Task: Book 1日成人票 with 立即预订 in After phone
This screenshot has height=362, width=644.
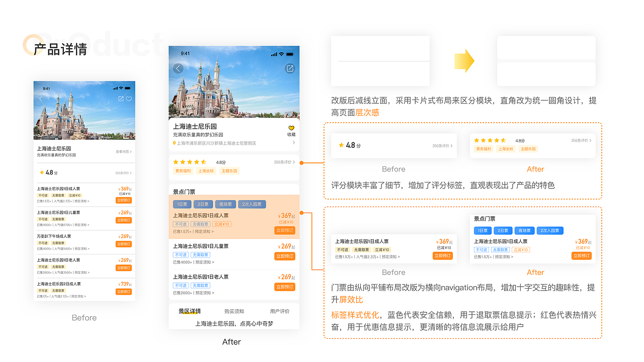Action: [285, 231]
